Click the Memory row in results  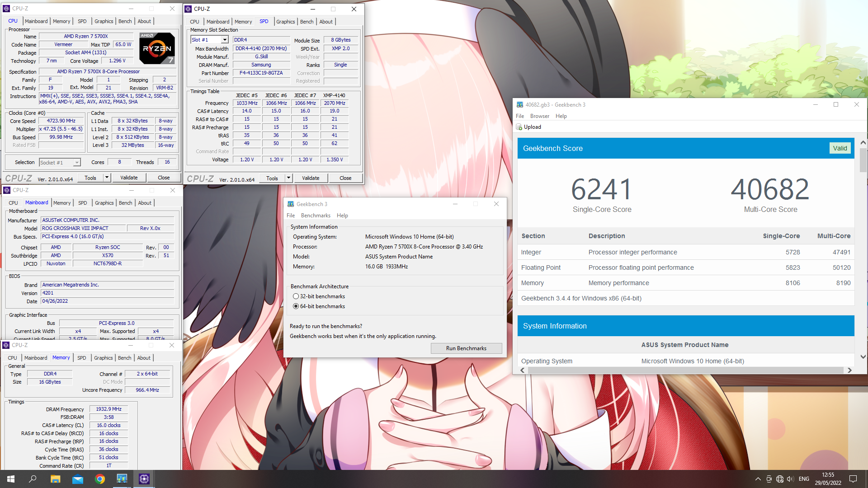tap(686, 283)
